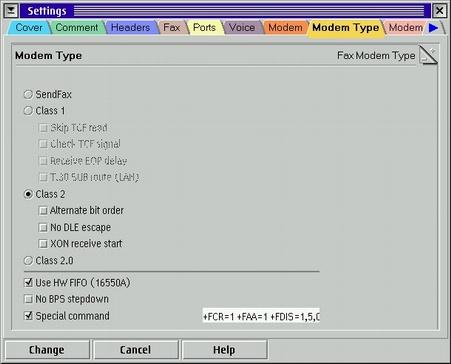The width and height of the screenshot is (451, 364).
Task: Disable the Special command checkbox
Action: click(x=29, y=316)
